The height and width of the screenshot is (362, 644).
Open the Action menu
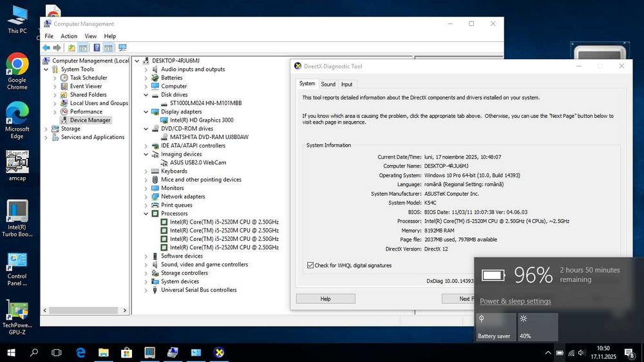coord(69,36)
